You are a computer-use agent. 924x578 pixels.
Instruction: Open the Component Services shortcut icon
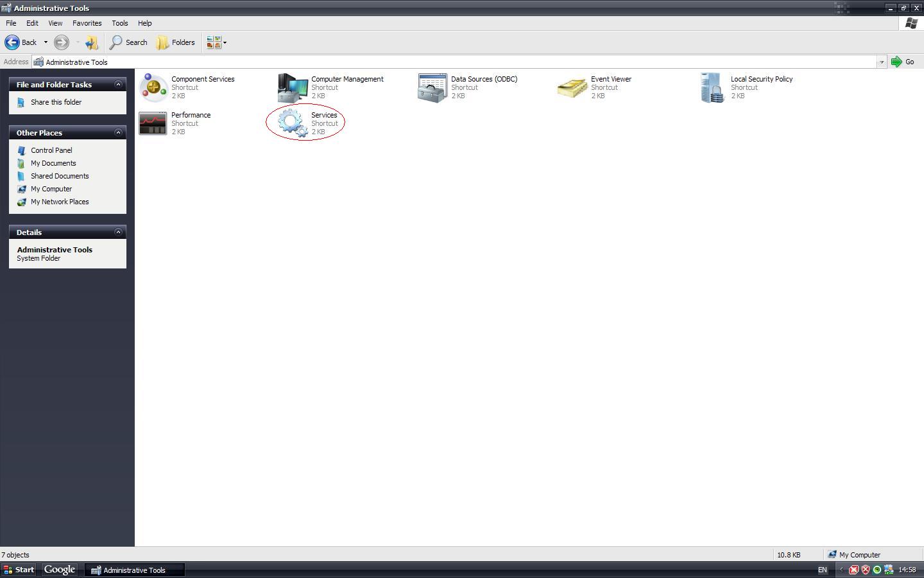[x=153, y=87]
